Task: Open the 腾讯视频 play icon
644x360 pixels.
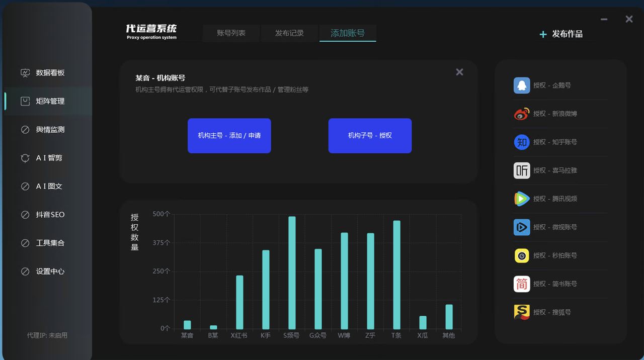Action: pos(522,199)
